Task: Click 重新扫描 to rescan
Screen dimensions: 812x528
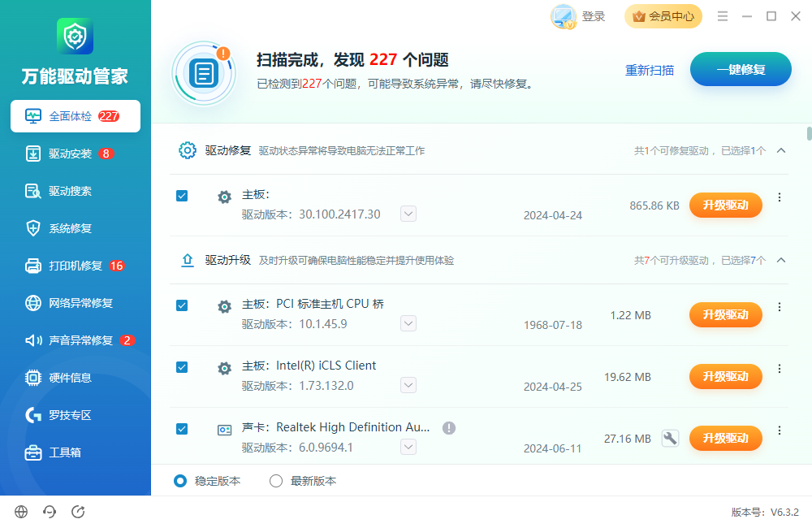Action: 650,70
